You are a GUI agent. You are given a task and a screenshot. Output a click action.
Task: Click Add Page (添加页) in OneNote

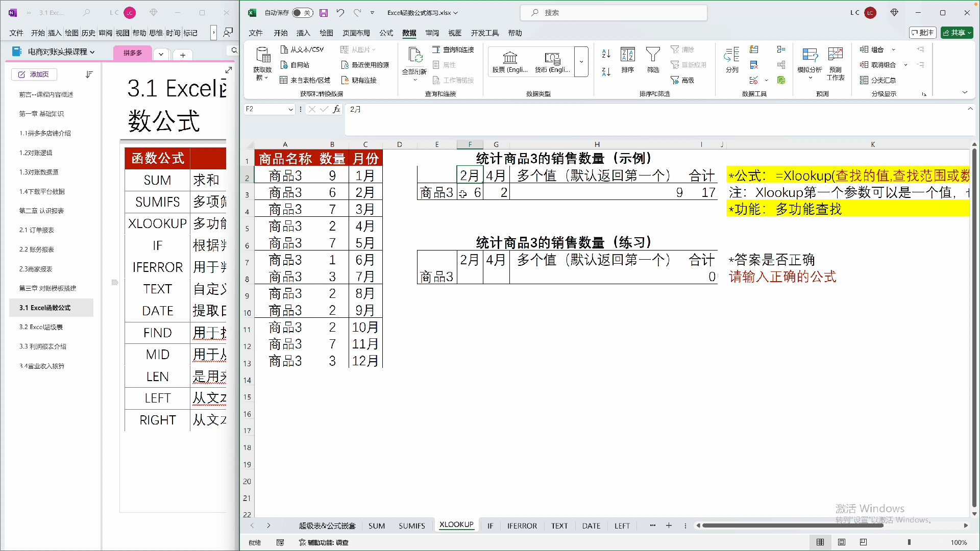[x=34, y=74]
